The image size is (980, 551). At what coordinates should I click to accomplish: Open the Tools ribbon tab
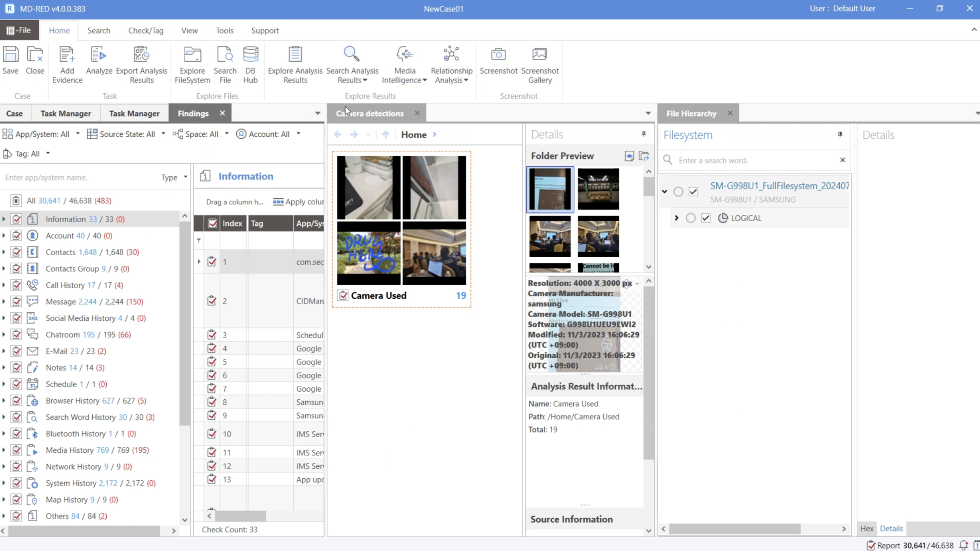(x=224, y=31)
